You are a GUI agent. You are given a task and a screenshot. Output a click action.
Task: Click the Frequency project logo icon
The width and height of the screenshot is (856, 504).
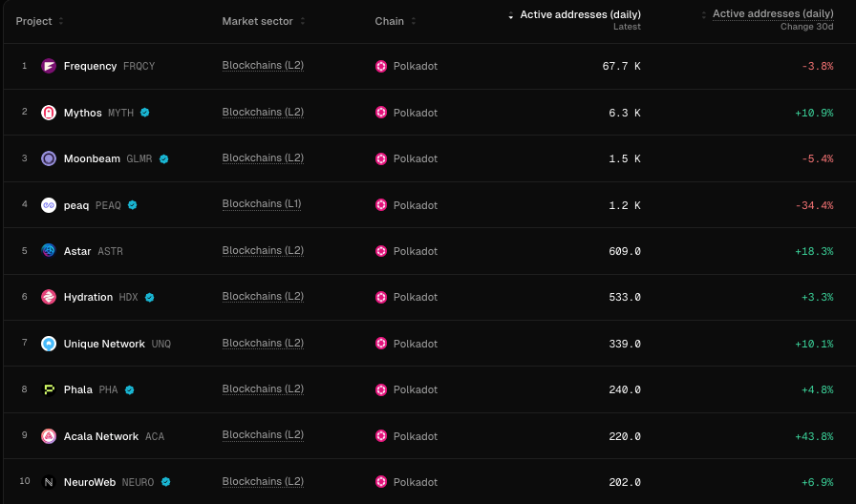(x=49, y=66)
